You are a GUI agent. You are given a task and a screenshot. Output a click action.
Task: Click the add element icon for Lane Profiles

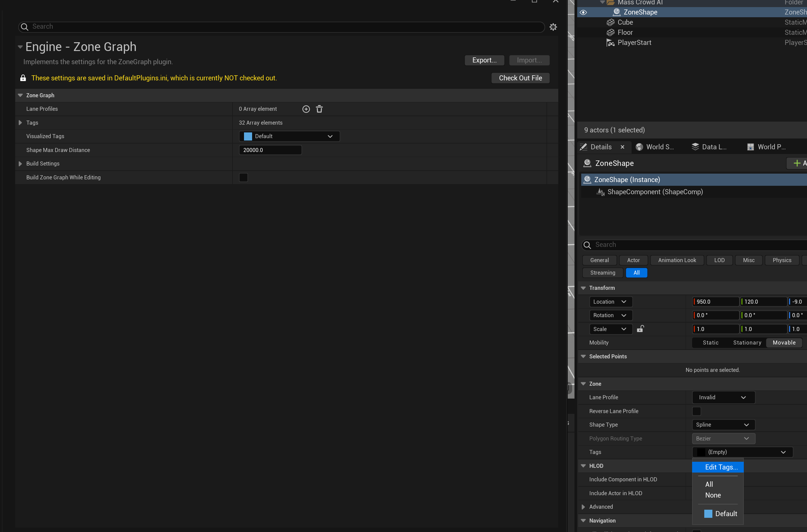(x=306, y=109)
